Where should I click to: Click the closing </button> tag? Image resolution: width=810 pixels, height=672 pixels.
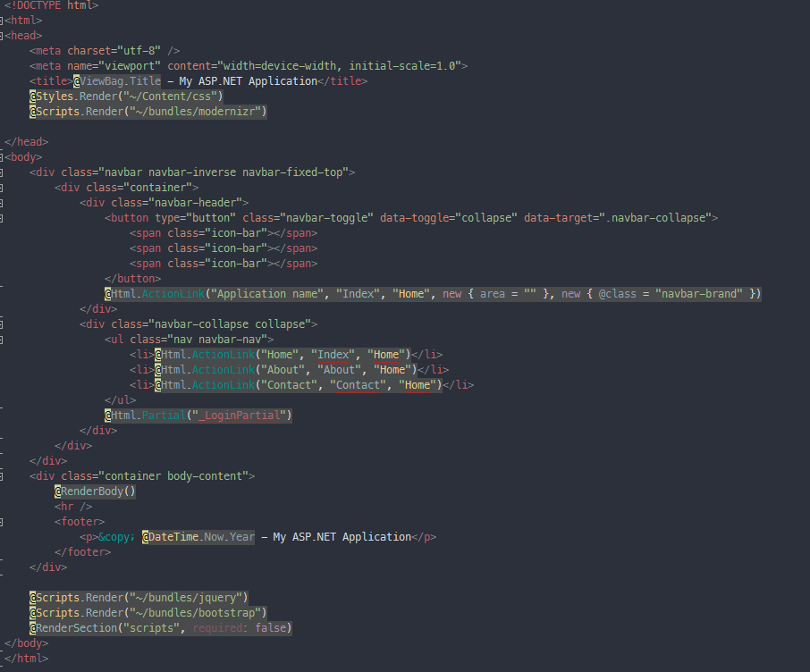(132, 279)
